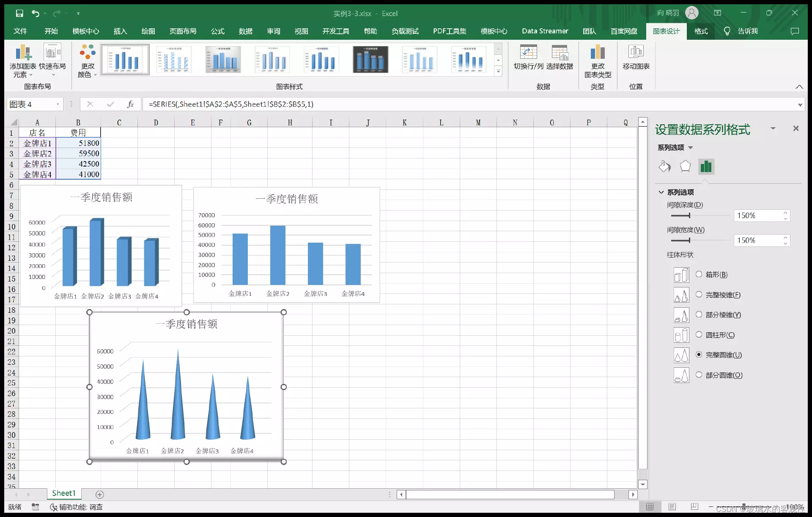Click the Sheet1 worksheet tab

point(63,493)
